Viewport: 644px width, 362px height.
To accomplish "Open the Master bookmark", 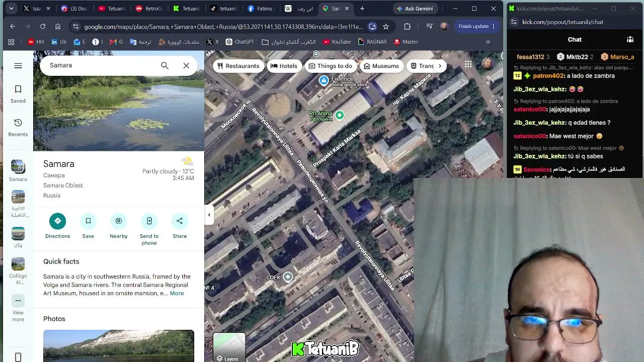I will pos(407,42).
